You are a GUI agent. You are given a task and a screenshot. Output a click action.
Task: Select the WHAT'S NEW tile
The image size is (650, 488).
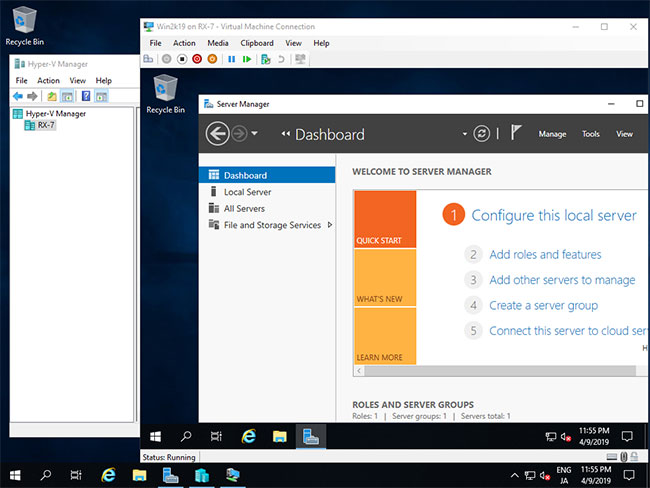point(385,278)
